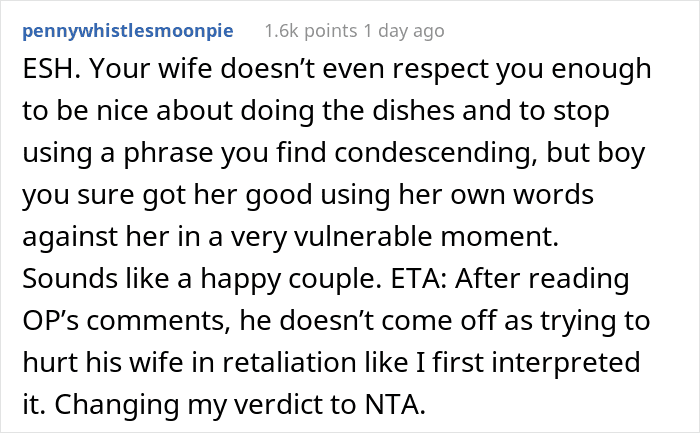700x433 pixels.
Task: Click the word 'ESH.' starting the comment
Action: tap(51, 69)
